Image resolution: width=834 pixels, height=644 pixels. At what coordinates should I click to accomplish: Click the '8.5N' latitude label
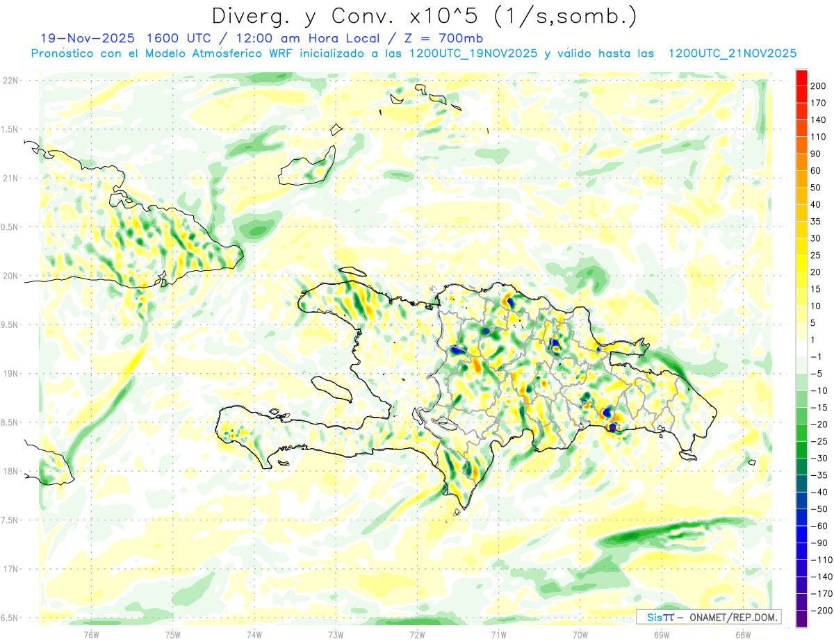[10, 422]
